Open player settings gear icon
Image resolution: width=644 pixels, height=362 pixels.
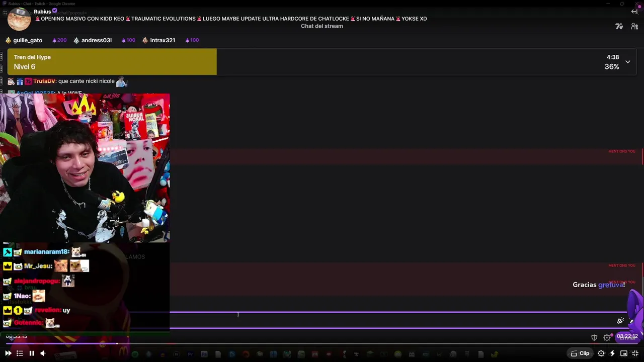point(601,353)
